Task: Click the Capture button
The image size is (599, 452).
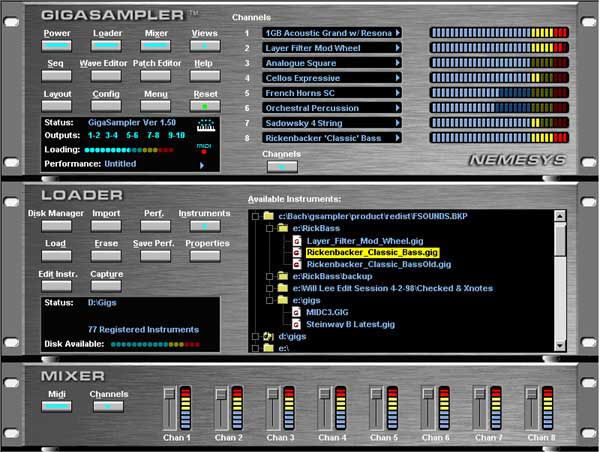Action: click(106, 286)
